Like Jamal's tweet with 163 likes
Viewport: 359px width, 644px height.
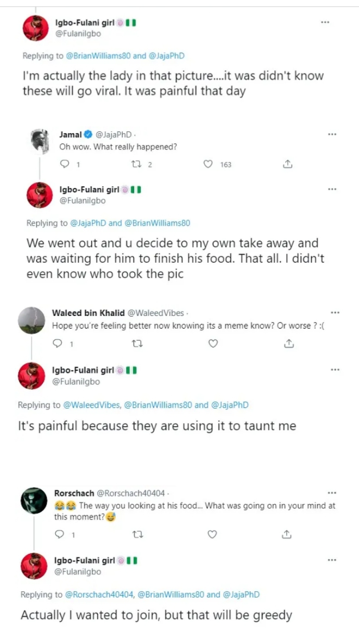coord(207,164)
